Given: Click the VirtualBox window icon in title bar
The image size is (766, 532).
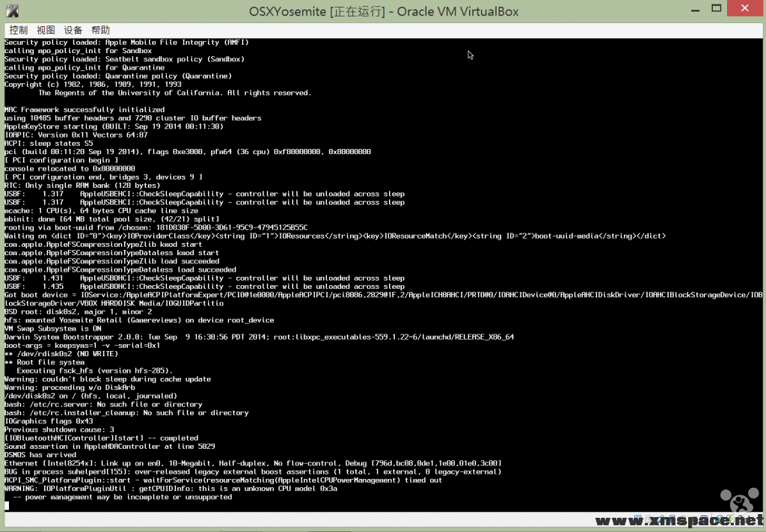Looking at the screenshot, I should 12,10.
